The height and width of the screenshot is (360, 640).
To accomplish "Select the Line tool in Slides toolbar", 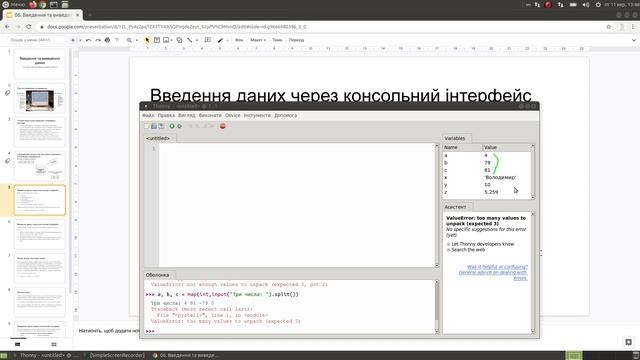I will pyautogui.click(x=190, y=40).
